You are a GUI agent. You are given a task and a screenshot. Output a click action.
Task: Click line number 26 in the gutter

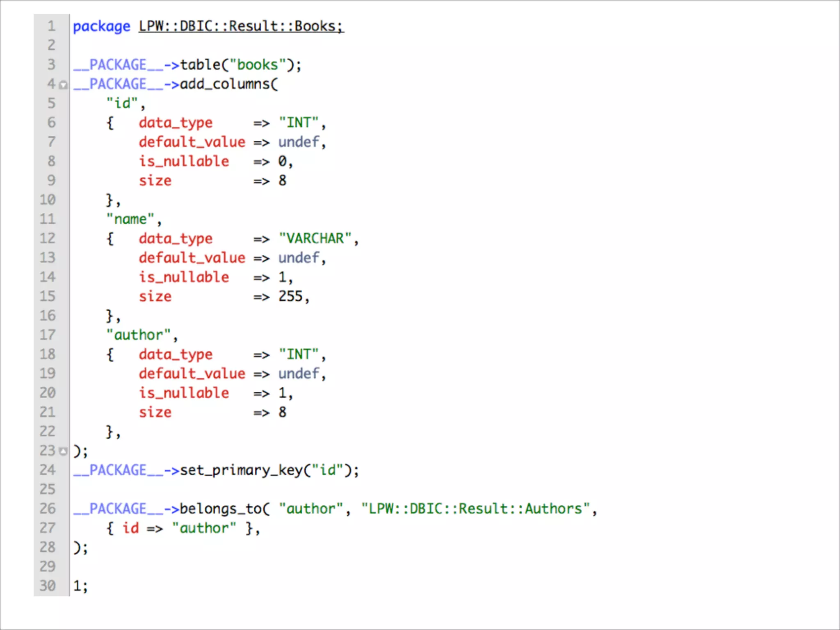click(x=48, y=509)
